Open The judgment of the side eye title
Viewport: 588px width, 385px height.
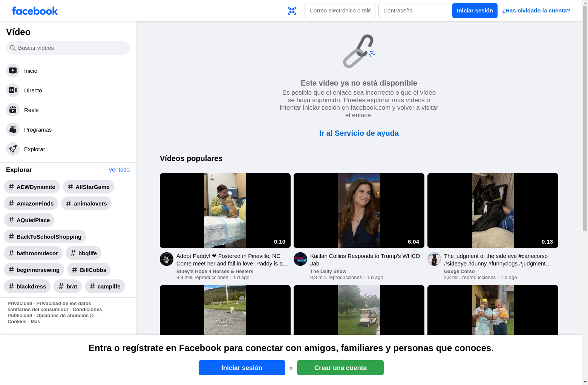tap(498, 260)
